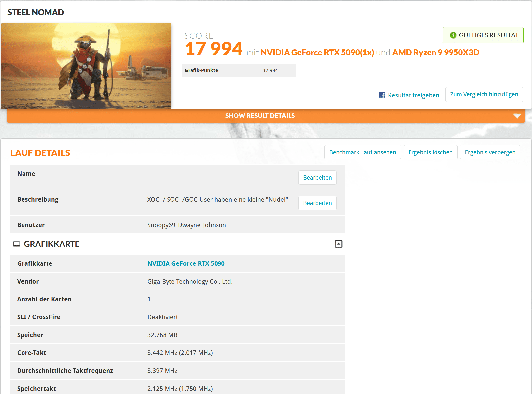Click Ergebnis verbergen button
Screen dimensions: 532x394
[x=490, y=152]
